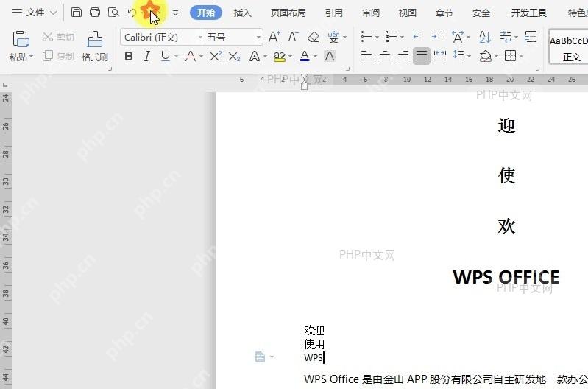Click the Undo arrow icon
Screen dimensions: 588x389
pyautogui.click(x=132, y=13)
